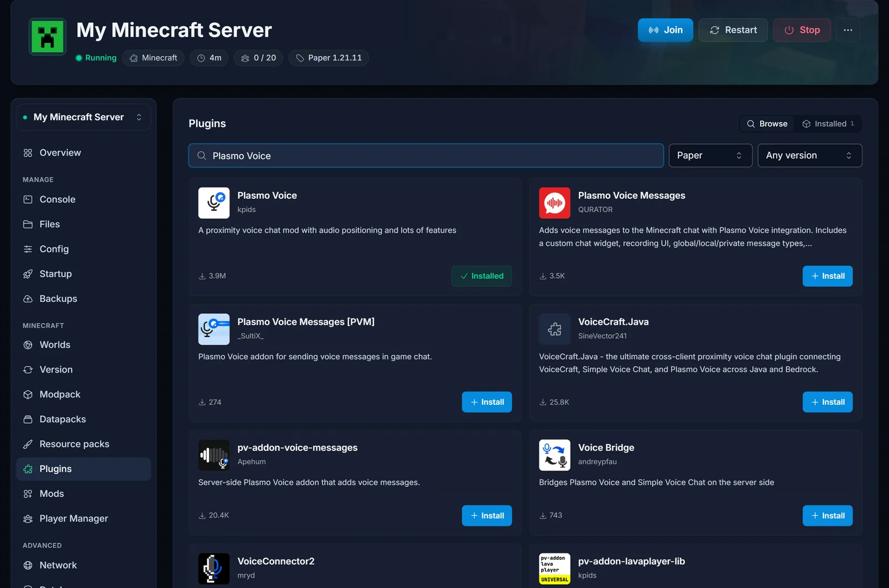Click the Datapacks icon in sidebar
The width and height of the screenshot is (889, 588).
28,419
